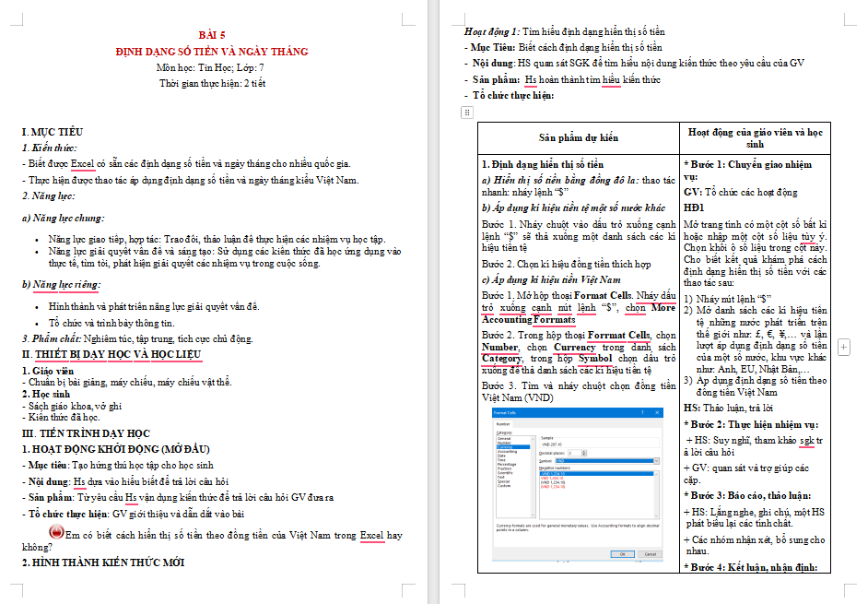This screenshot has height=604, width=868.
Task: Click heading "II. THIẾT BỊ DẠY HỌC VÀ HỌC LIỆU"
Action: 111,355
